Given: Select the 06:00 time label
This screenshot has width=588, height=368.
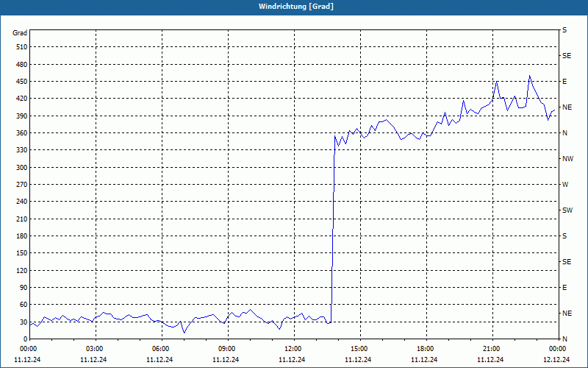Looking at the screenshot, I should (162, 348).
